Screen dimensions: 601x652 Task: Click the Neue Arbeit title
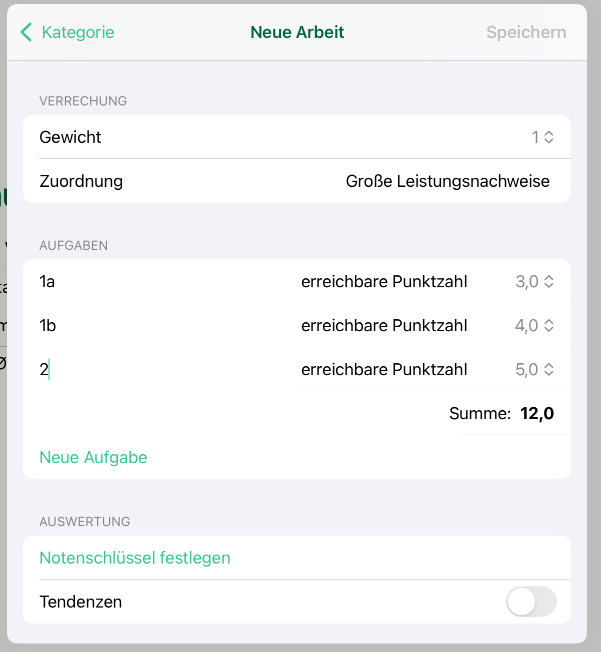point(297,32)
